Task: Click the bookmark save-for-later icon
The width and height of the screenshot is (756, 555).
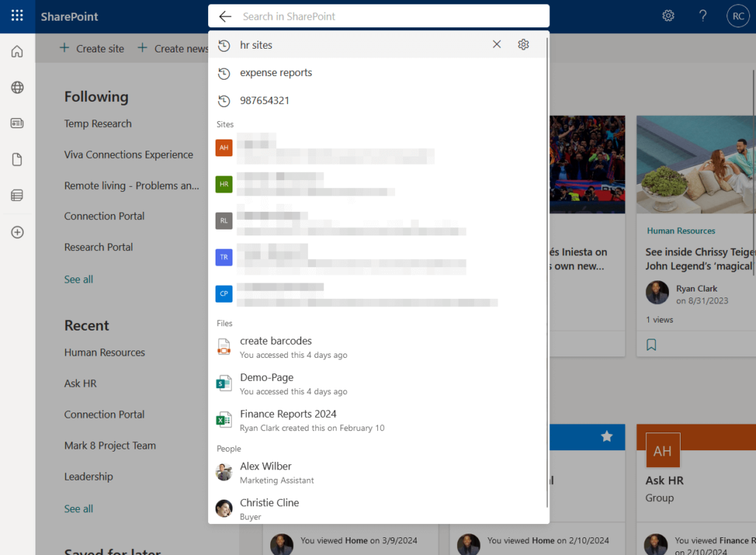Action: click(651, 345)
